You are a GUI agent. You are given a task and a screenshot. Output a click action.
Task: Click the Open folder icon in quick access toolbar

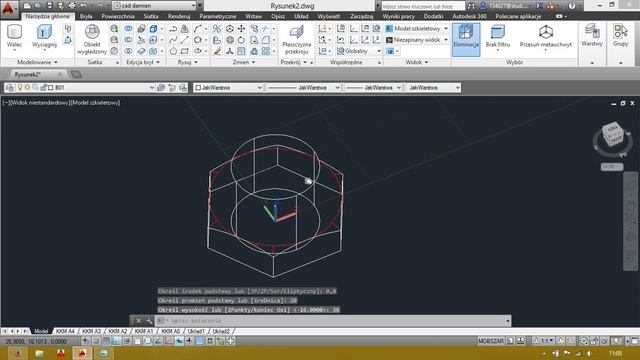click(38, 6)
